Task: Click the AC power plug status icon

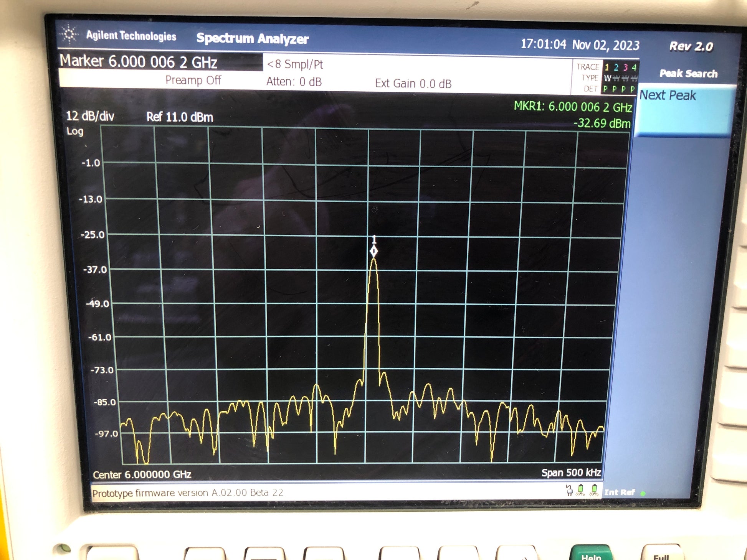Action: (569, 490)
